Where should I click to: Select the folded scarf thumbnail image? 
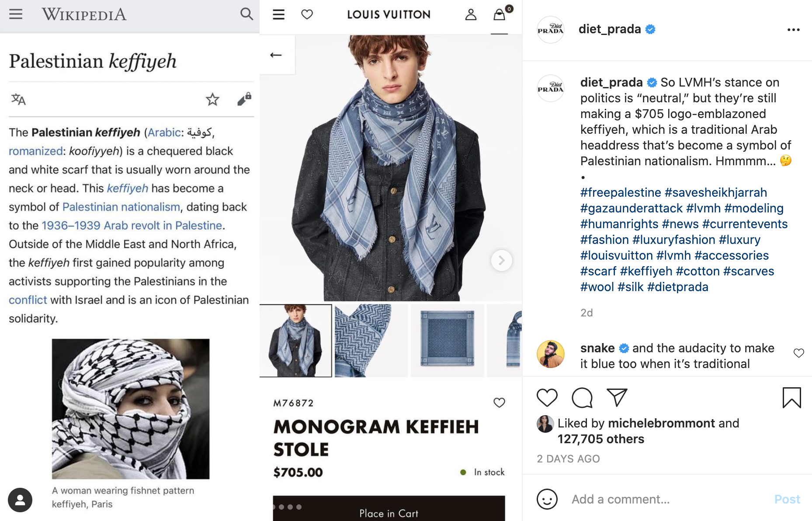click(x=371, y=340)
